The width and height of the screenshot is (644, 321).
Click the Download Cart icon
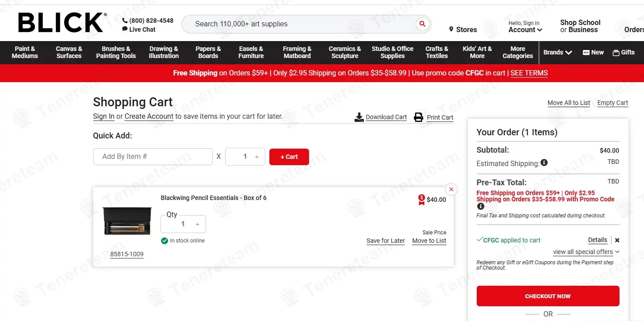coord(359,117)
